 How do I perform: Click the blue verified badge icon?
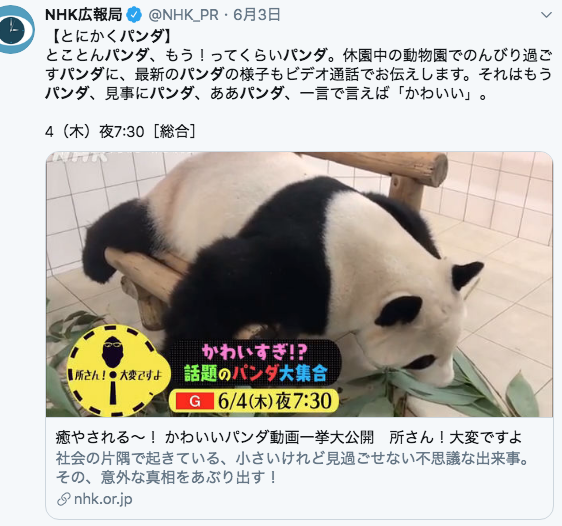click(x=134, y=15)
